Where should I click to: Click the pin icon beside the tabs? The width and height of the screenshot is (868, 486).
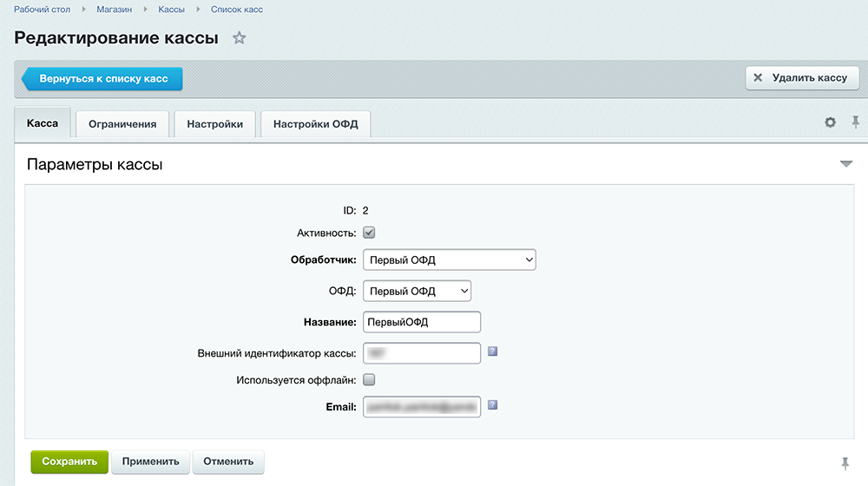click(x=855, y=123)
